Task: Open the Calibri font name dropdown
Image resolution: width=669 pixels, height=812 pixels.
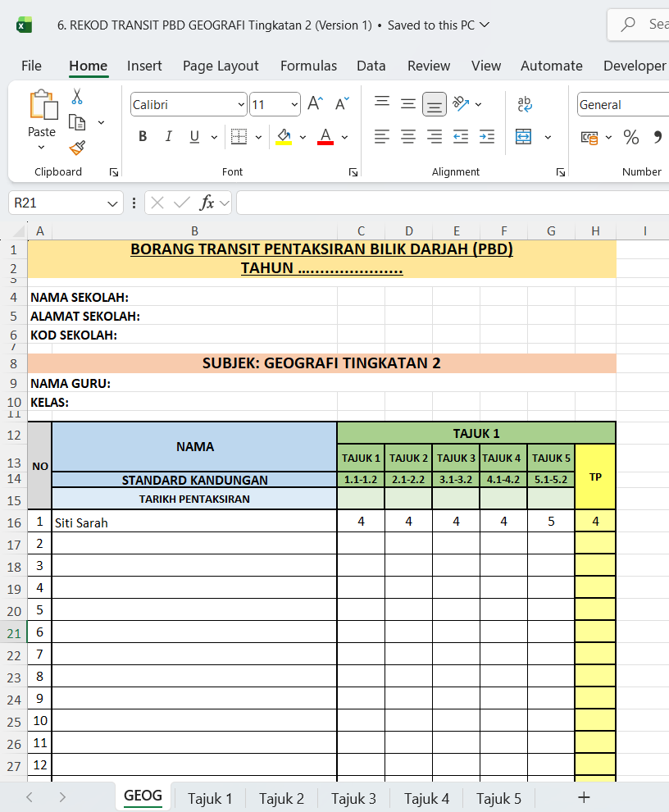Action: pos(189,104)
